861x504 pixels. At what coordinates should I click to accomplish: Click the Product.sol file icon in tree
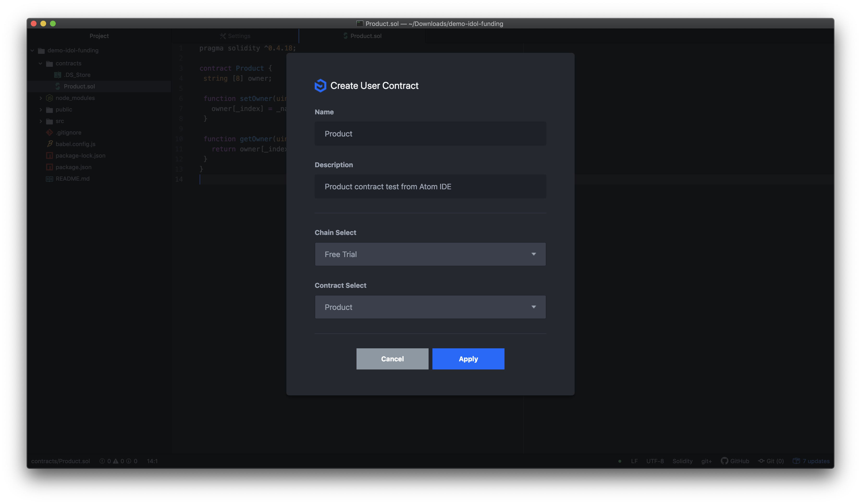point(58,86)
